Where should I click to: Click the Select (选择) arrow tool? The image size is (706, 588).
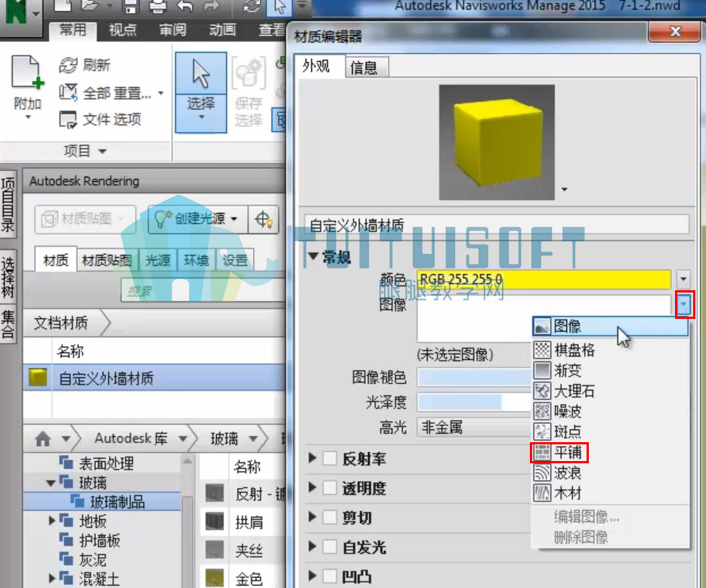tap(201, 73)
